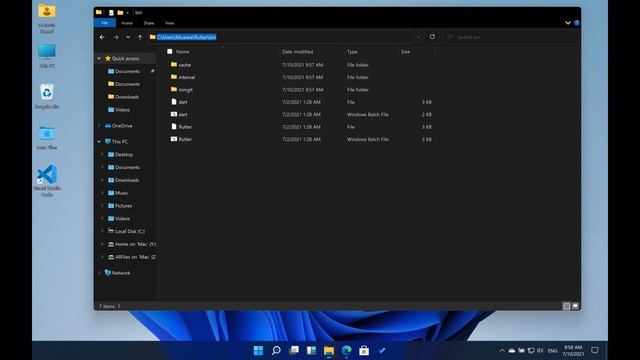Open the View ribbon tab
The height and width of the screenshot is (360, 640).
(169, 23)
